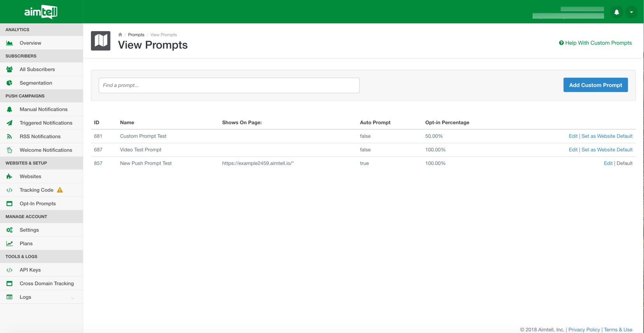Edit the Custom Prompt Test row
Viewport: 644px width, 333px height.
click(573, 136)
